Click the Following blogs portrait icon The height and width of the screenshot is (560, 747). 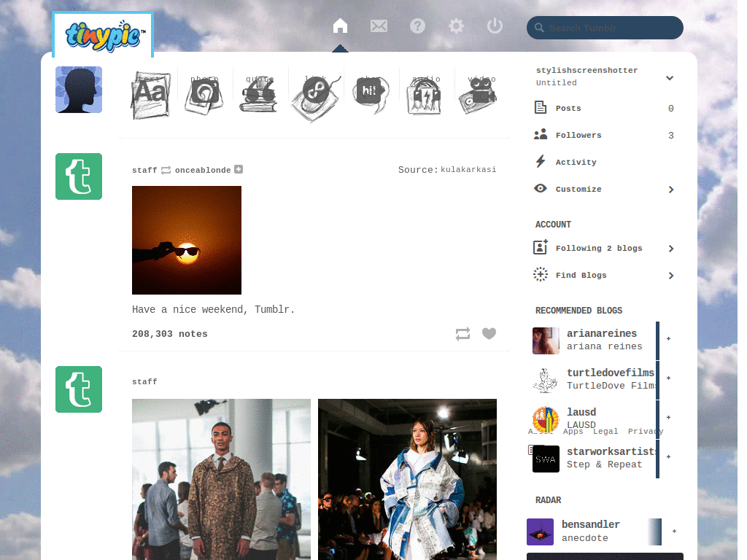pos(541,247)
